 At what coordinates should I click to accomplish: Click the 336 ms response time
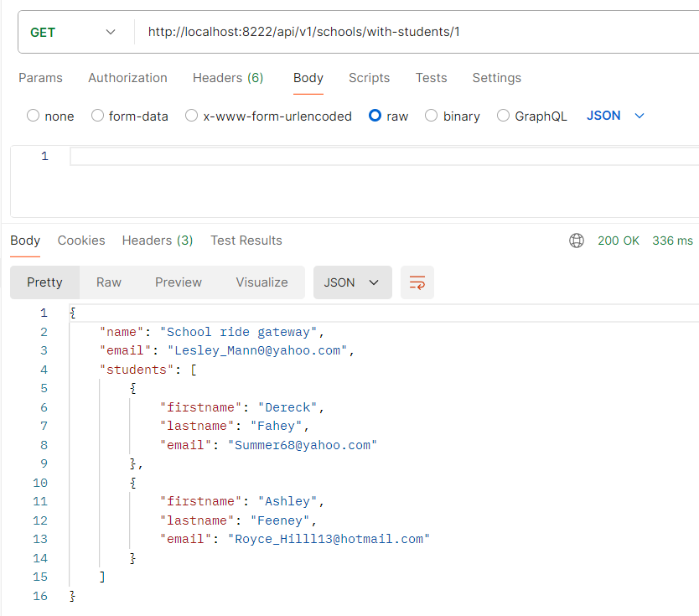(672, 241)
